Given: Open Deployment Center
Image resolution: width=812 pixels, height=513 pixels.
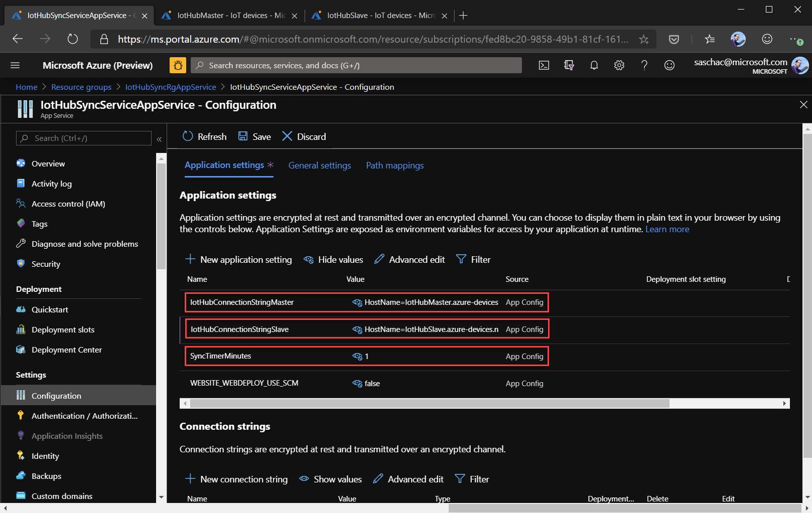Looking at the screenshot, I should coord(67,350).
